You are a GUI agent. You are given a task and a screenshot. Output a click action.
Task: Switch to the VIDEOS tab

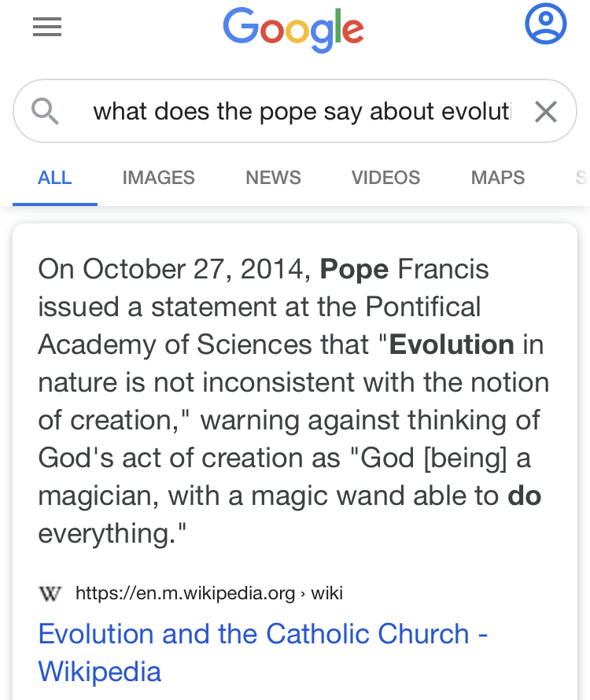click(386, 178)
